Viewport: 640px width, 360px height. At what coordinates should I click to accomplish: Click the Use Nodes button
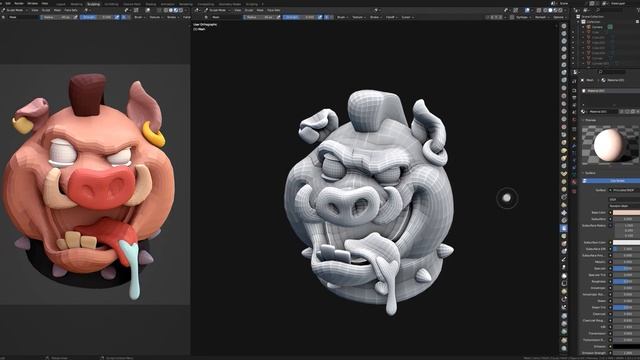611,180
